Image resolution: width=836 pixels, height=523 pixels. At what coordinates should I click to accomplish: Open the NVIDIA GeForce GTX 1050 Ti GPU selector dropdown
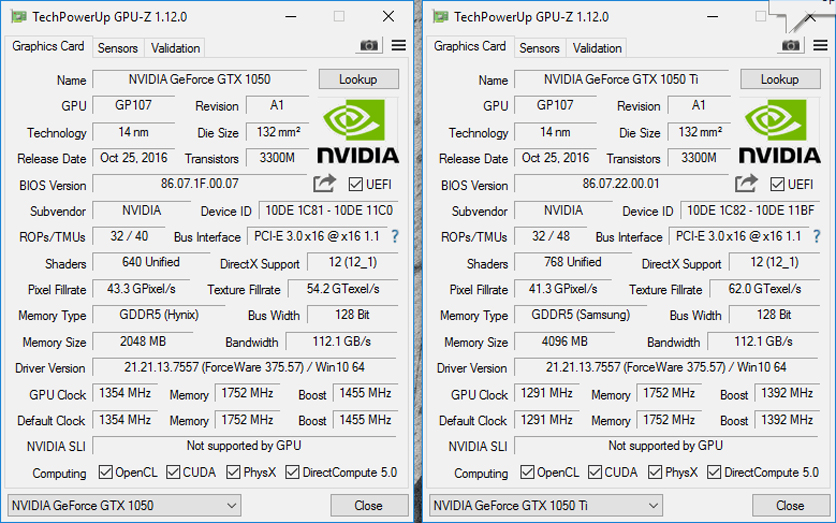coord(546,505)
